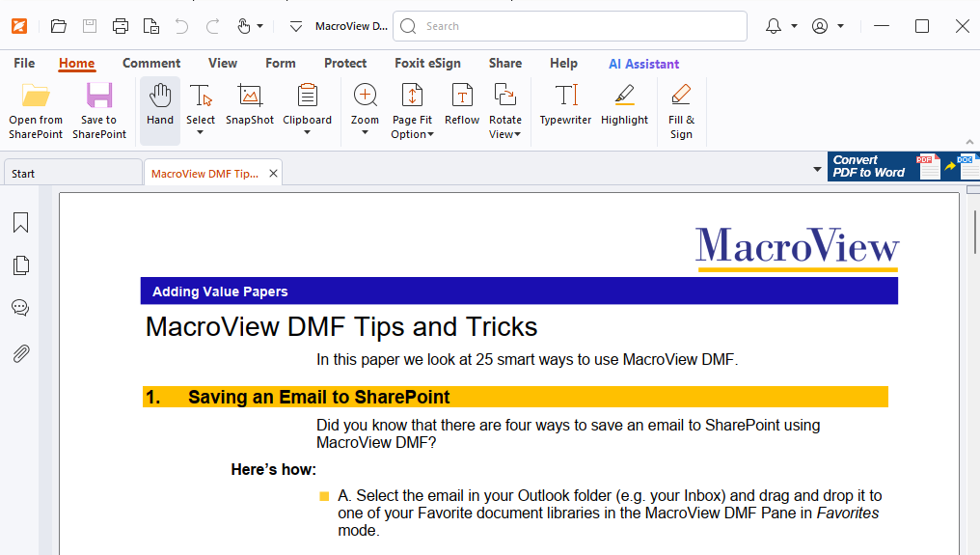This screenshot has width=980, height=555.
Task: Open touch mode dropdown arrow
Action: [x=260, y=26]
